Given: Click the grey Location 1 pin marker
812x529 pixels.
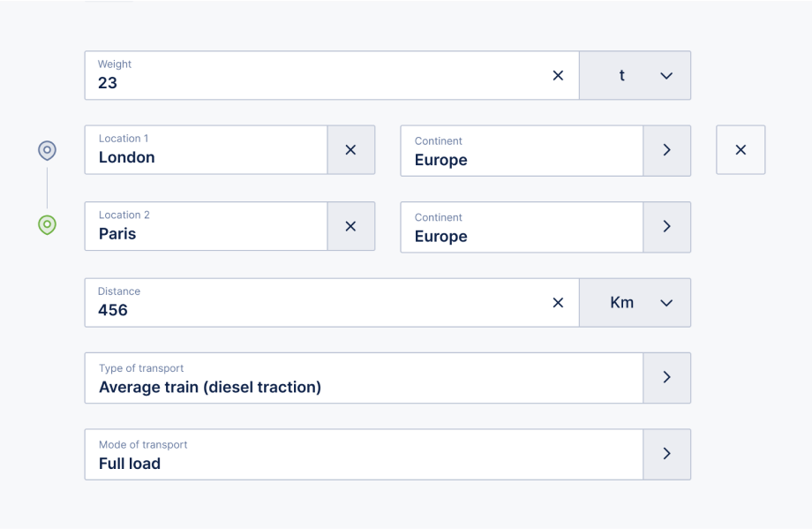Looking at the screenshot, I should [x=47, y=151].
